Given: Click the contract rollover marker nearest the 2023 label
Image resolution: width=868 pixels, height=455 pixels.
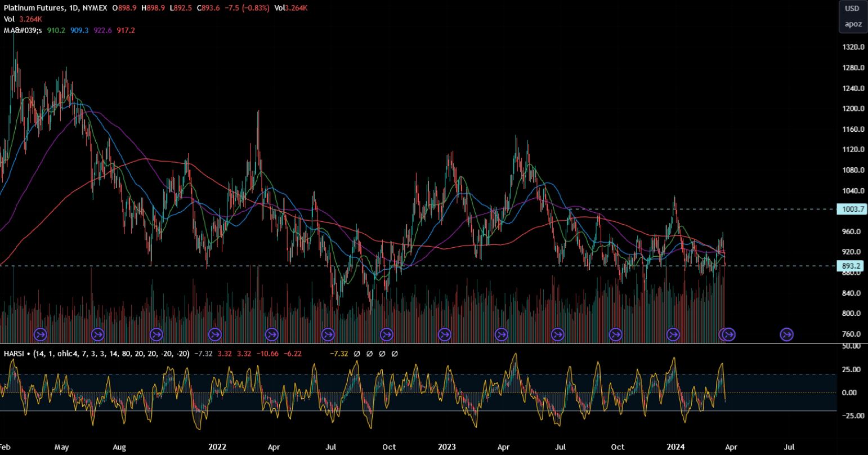Looking at the screenshot, I should point(445,335).
